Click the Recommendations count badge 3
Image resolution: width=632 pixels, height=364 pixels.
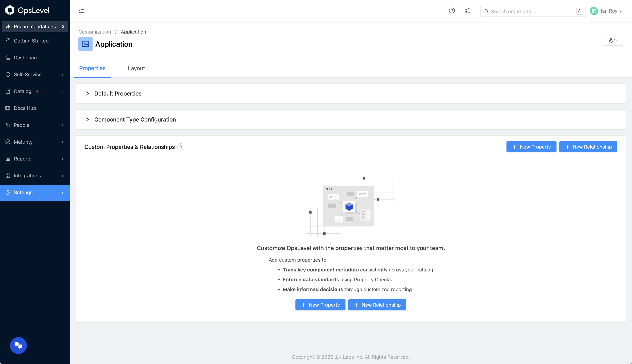[x=63, y=27]
